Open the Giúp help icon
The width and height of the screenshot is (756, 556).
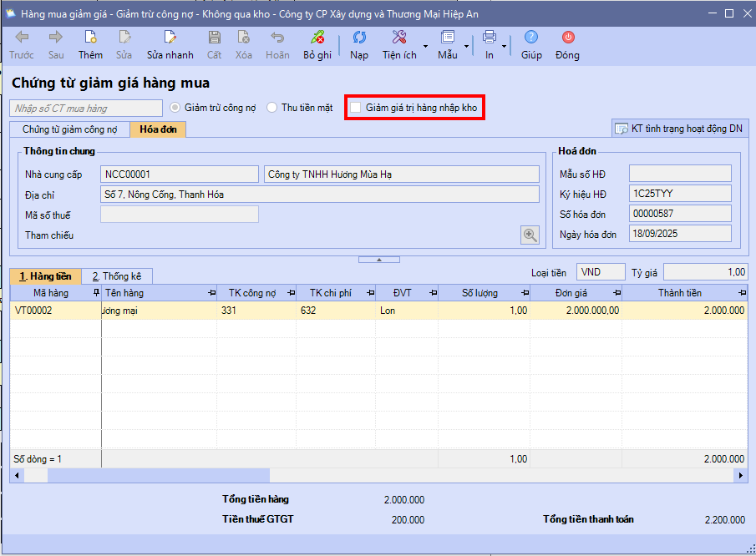point(531,38)
